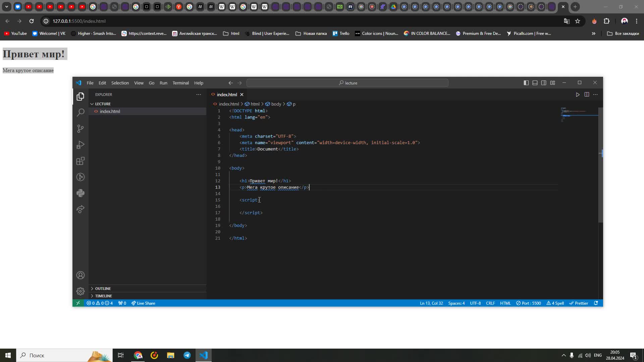The width and height of the screenshot is (644, 362).
Task: Open editor More Actions ellipsis
Action: point(595,95)
